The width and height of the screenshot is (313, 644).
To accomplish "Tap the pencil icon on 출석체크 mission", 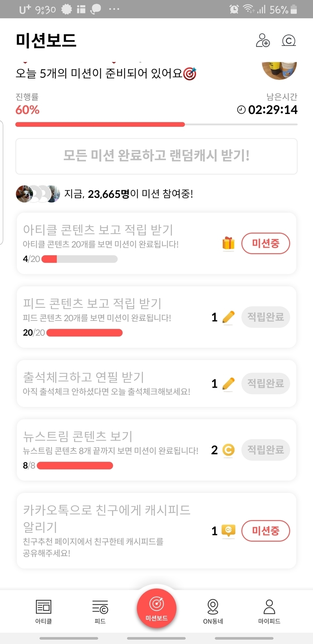I will click(229, 384).
